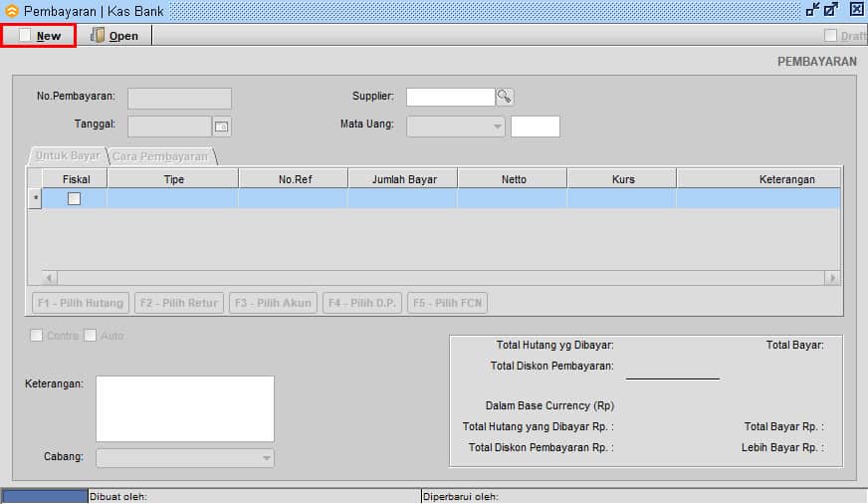Switch to the Untuk Bayar tab
Screen dimensions: 868x504
67,156
